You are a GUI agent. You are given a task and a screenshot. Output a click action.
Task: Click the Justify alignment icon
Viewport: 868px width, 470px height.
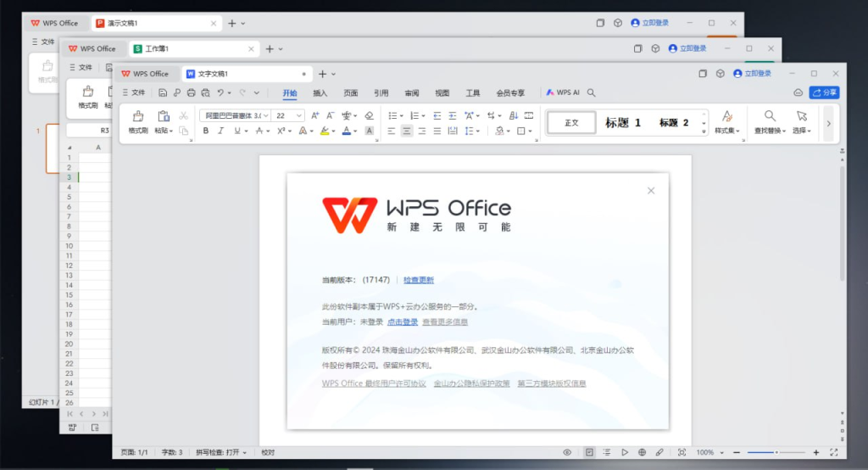click(x=437, y=131)
